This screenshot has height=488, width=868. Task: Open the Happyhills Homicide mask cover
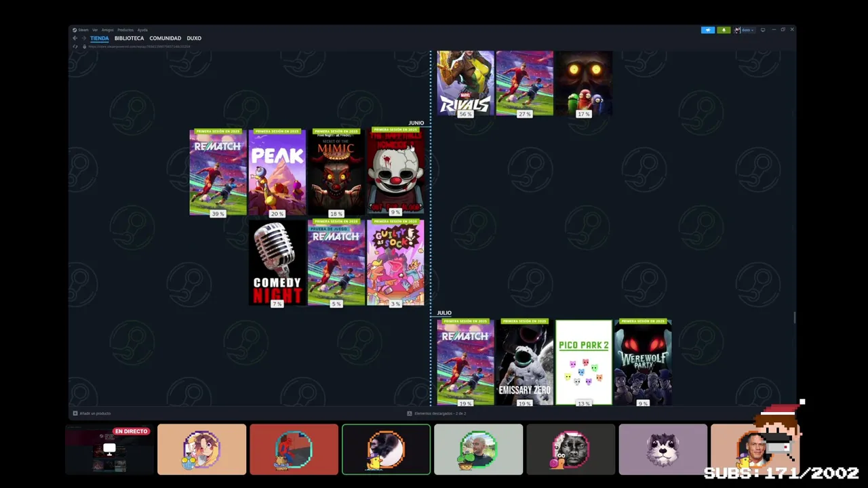point(395,171)
